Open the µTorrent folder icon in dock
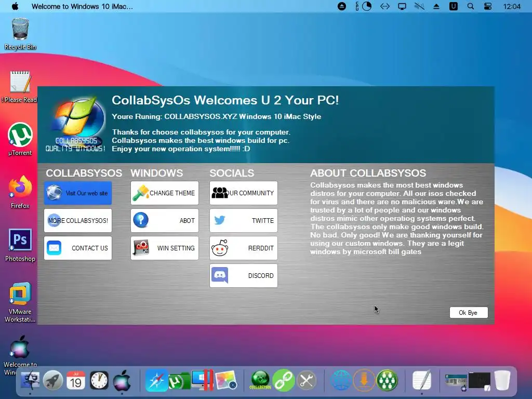Viewport: 532px width, 399px height. (179, 381)
